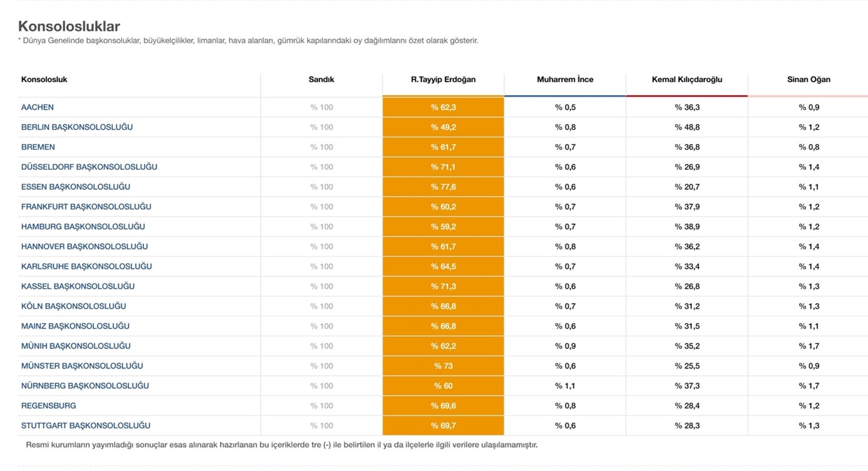Click Erdoğan's orange % 77,6 cell for Essen
This screenshot has height=471, width=868.
click(x=443, y=187)
